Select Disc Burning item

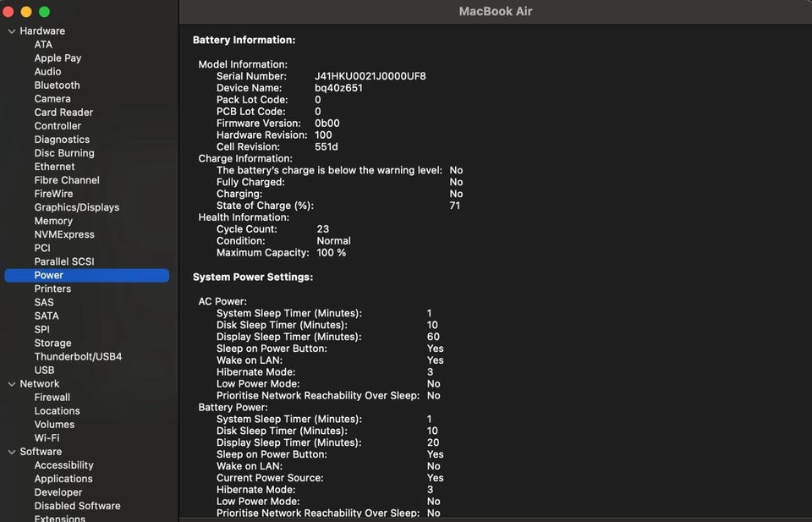click(x=64, y=153)
